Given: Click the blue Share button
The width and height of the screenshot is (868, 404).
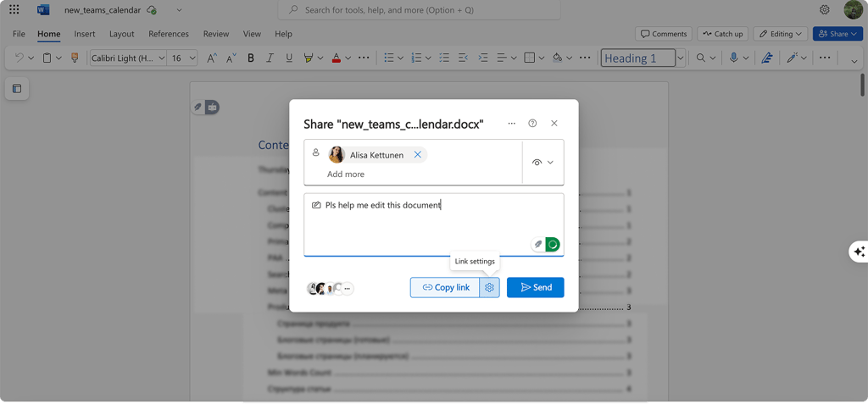Looking at the screenshot, I should point(837,34).
